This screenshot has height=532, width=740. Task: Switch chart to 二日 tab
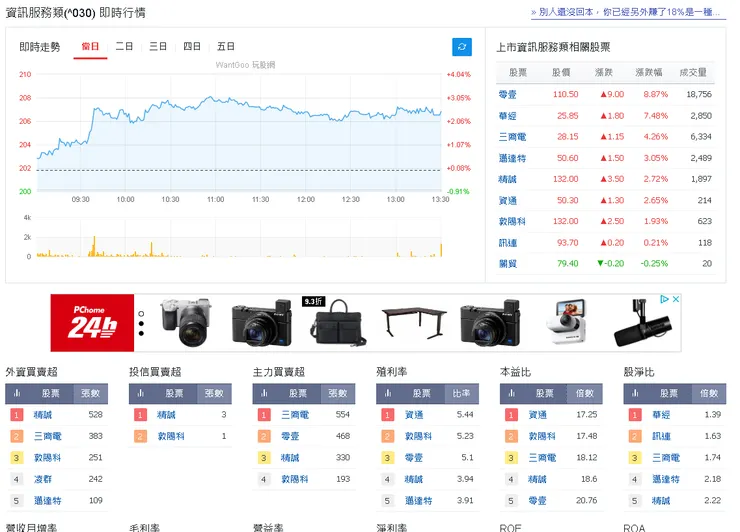(x=124, y=46)
